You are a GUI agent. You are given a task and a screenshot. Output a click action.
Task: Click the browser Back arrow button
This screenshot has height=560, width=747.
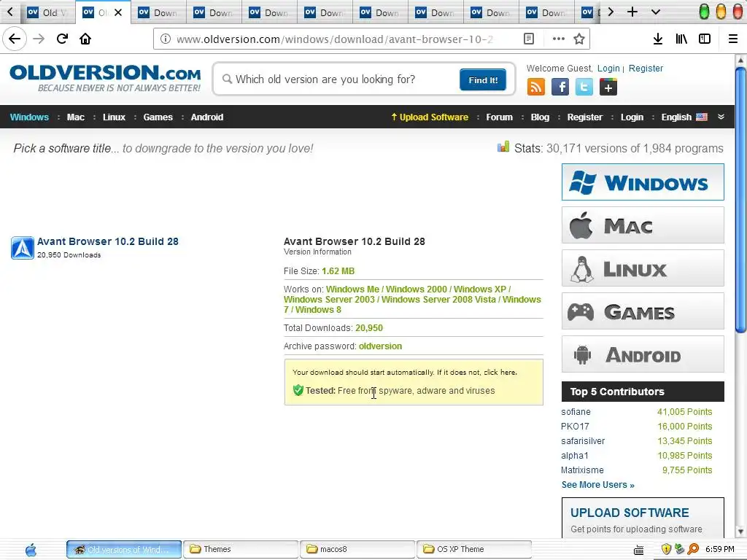click(15, 39)
